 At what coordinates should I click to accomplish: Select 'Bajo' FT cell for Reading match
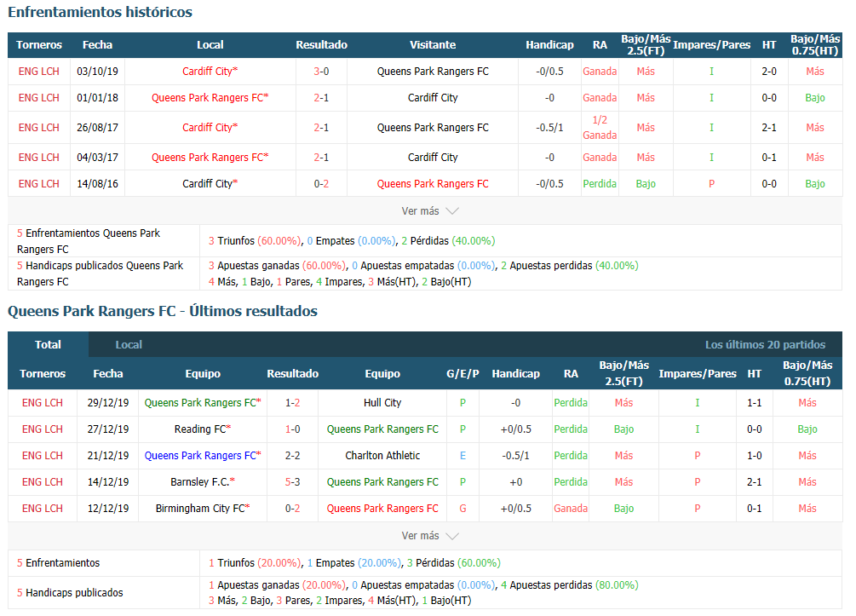624,429
